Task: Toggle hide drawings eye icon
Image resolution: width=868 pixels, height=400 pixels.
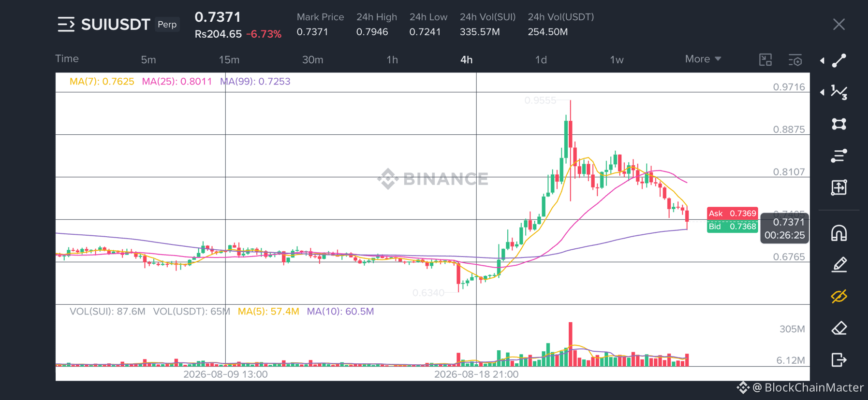Action: (x=839, y=296)
